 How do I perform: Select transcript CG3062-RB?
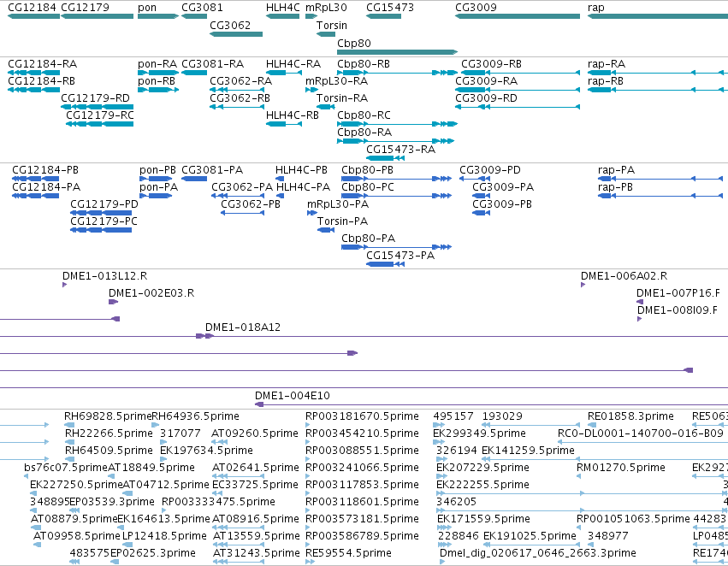[237, 107]
